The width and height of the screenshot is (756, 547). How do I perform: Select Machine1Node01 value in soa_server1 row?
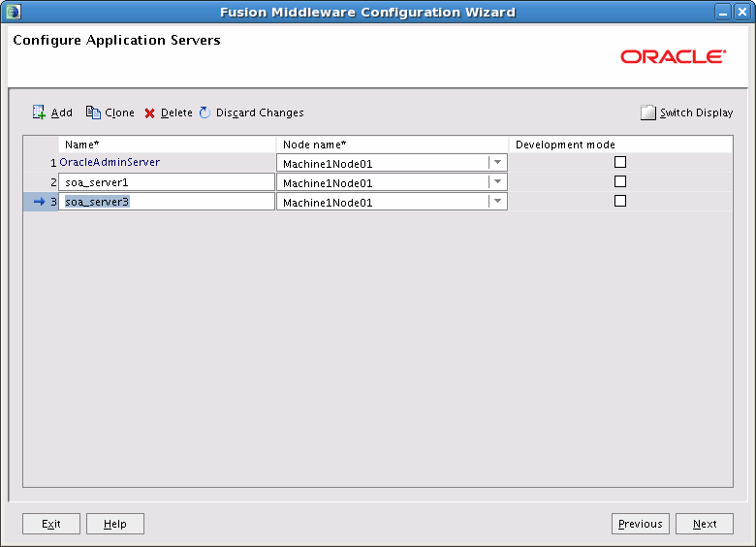pyautogui.click(x=328, y=182)
